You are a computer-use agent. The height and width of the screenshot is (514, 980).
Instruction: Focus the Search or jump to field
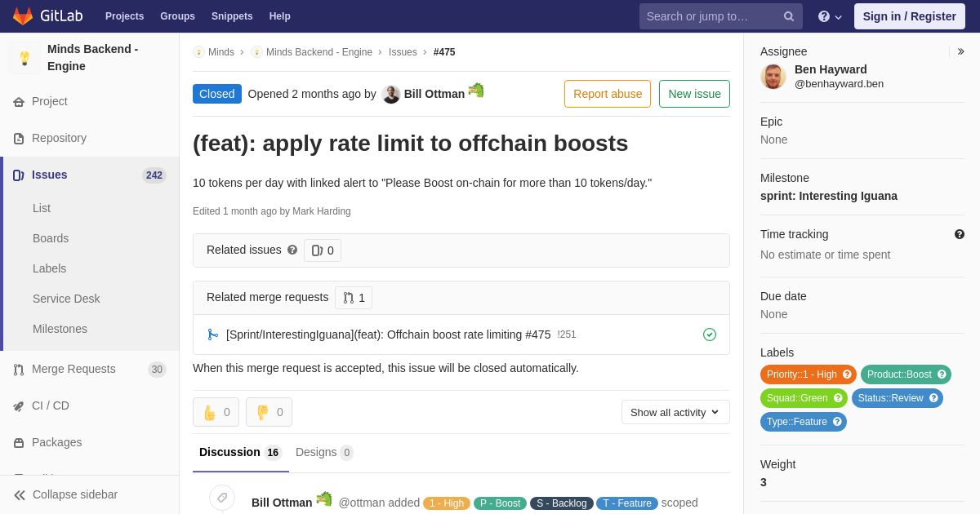pos(721,16)
